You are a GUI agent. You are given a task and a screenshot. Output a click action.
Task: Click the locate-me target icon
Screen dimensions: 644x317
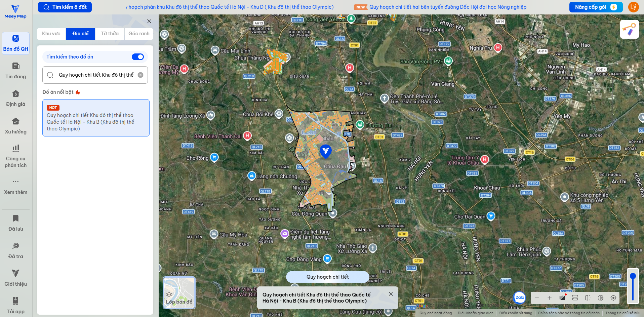pos(613,298)
